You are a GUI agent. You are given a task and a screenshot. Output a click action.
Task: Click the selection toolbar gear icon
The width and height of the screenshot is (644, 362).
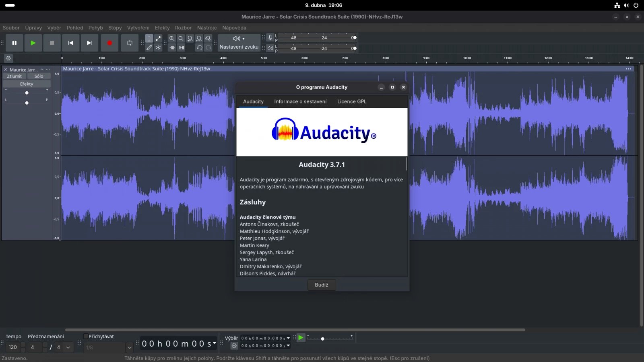click(234, 346)
